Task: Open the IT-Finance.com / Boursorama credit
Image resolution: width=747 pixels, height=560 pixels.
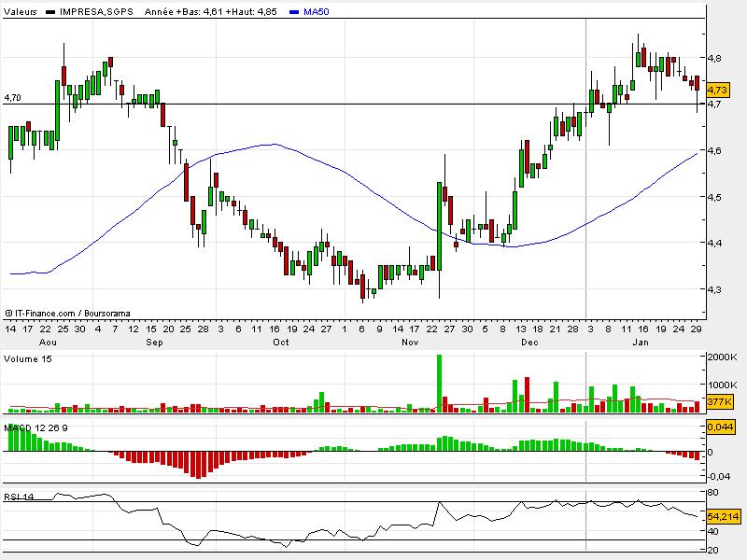Action: [x=67, y=314]
